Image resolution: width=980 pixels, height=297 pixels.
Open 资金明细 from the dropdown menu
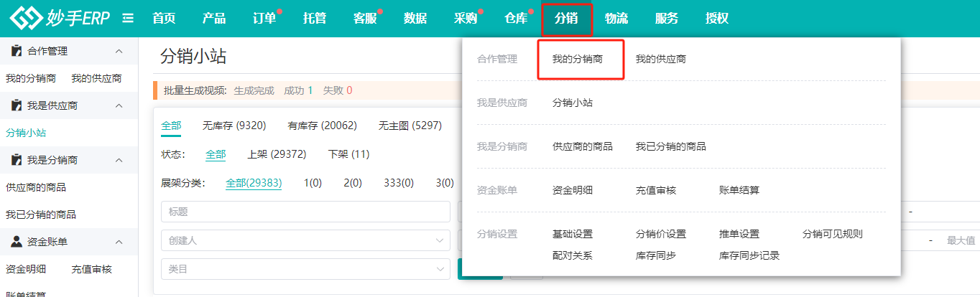pyautogui.click(x=573, y=190)
